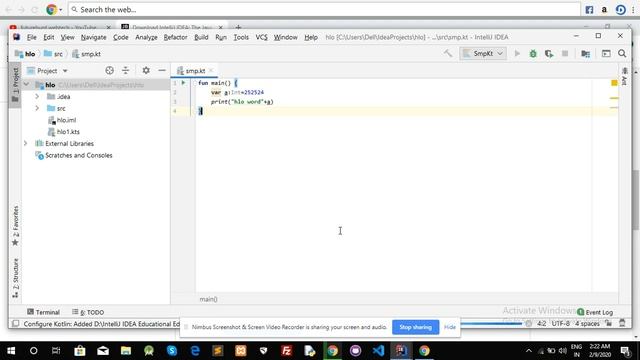Open the Event Log

tap(595, 312)
